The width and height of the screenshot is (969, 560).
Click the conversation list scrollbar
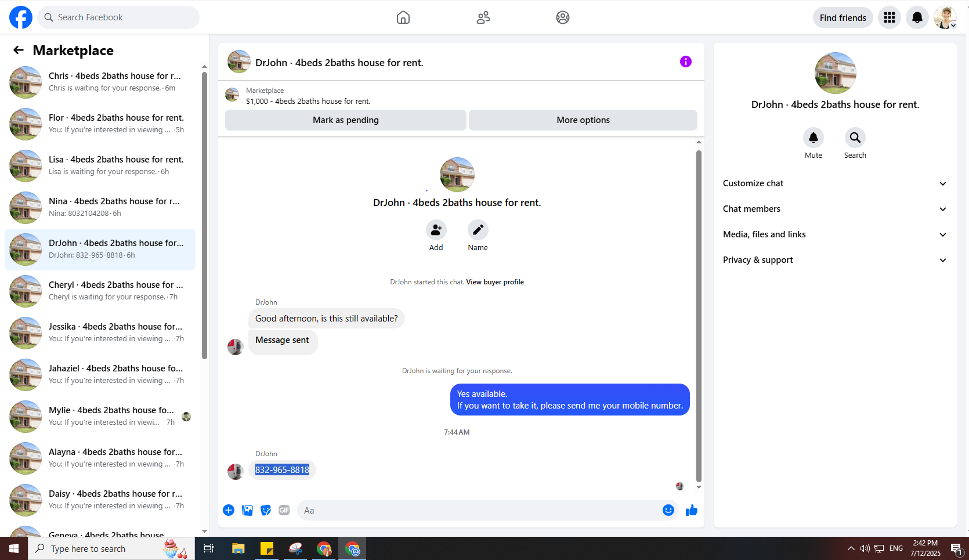[x=204, y=215]
